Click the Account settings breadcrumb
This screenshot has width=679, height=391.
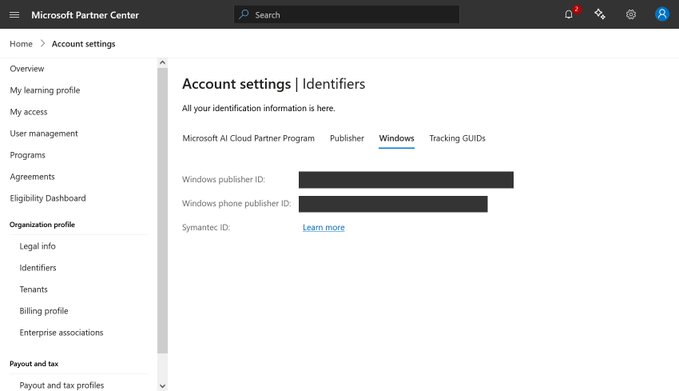click(84, 44)
